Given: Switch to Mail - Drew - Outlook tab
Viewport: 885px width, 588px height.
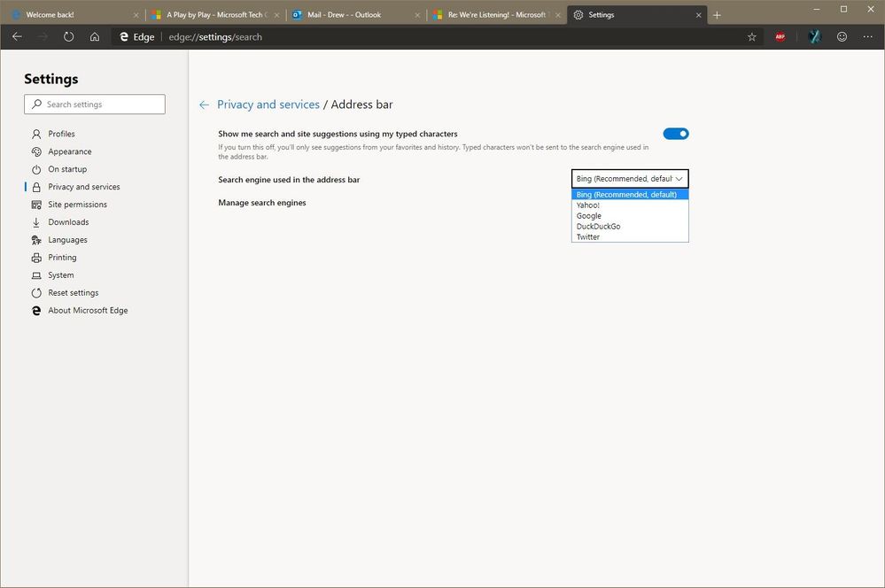Looking at the screenshot, I should (355, 15).
